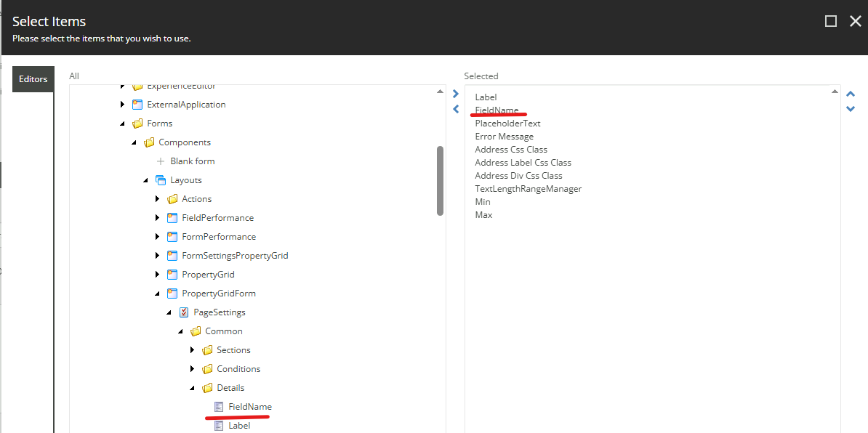Move selected item up with chevron

851,94
